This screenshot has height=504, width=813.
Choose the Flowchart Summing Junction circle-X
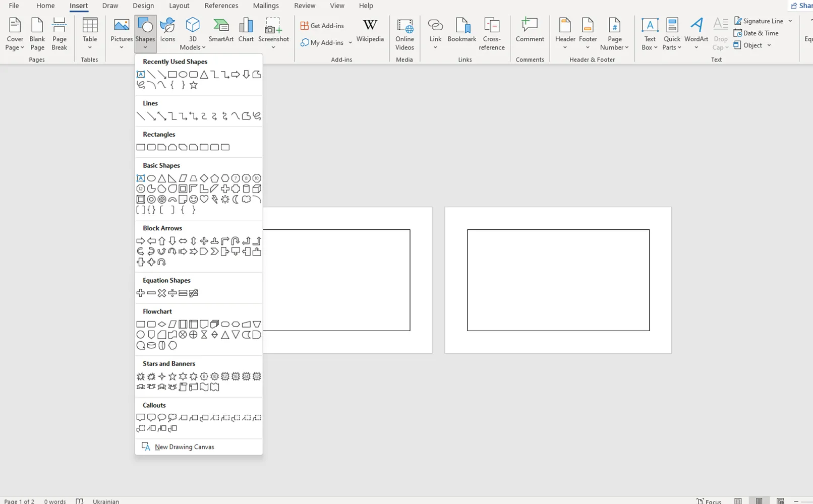[183, 335]
